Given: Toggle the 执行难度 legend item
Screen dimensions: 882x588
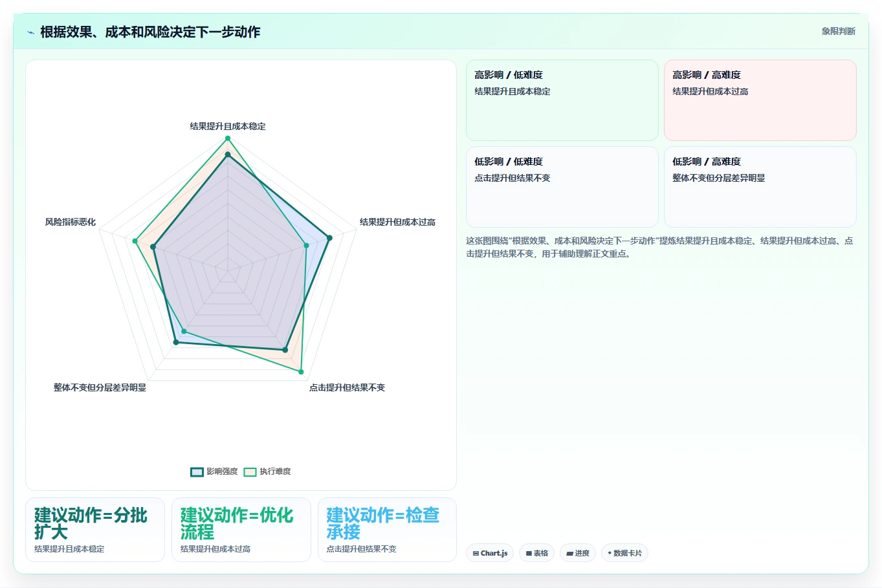Looking at the screenshot, I should (x=267, y=472).
